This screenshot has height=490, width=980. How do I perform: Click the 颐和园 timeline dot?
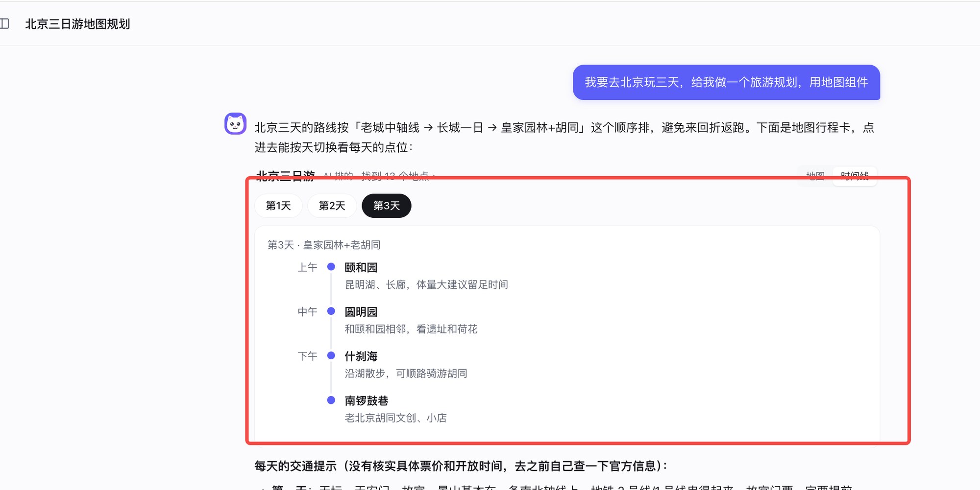tap(331, 267)
